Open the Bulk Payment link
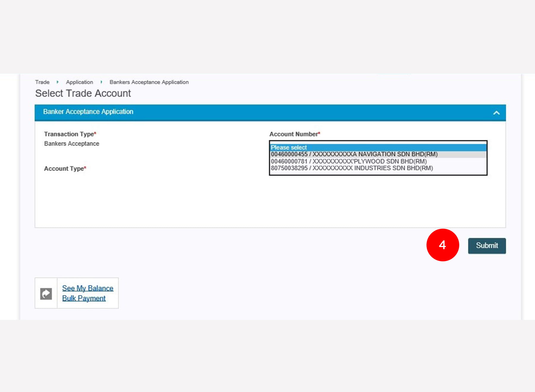The height and width of the screenshot is (392, 535). pos(84,298)
